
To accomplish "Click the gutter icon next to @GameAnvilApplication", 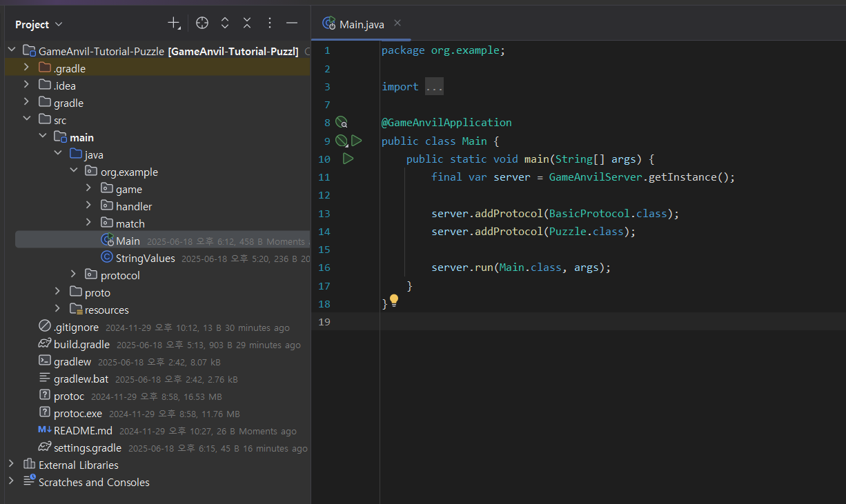I will coord(341,123).
